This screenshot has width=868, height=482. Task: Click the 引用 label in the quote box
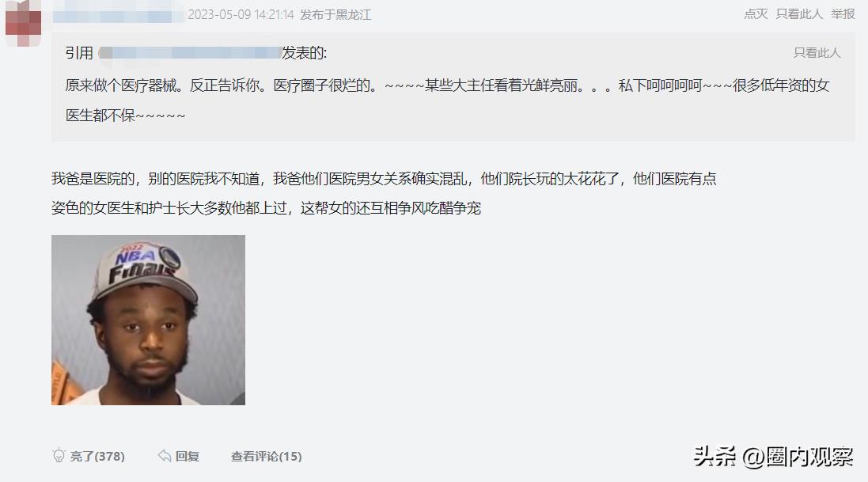pos(79,52)
